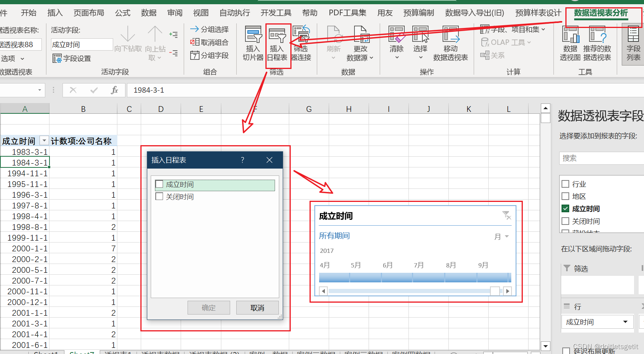Enable the 行业 field in field list
This screenshot has width=644, height=354.
[565, 184]
